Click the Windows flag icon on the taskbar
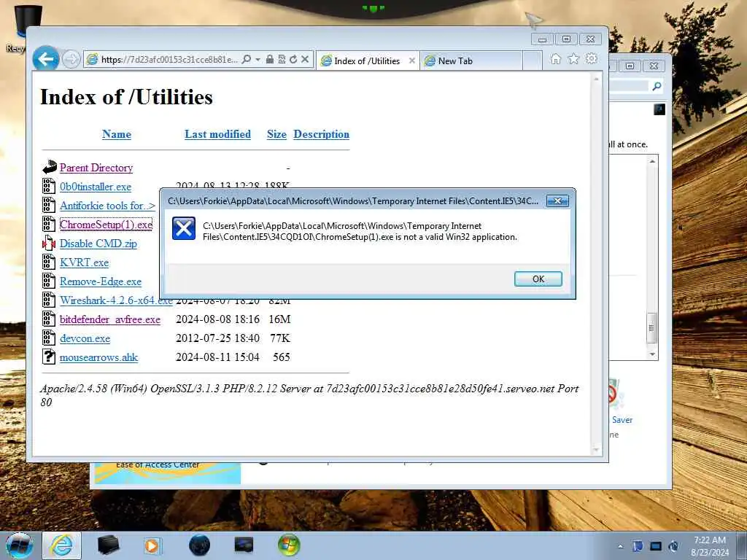Viewport: 747px width, 560px height. click(x=289, y=545)
